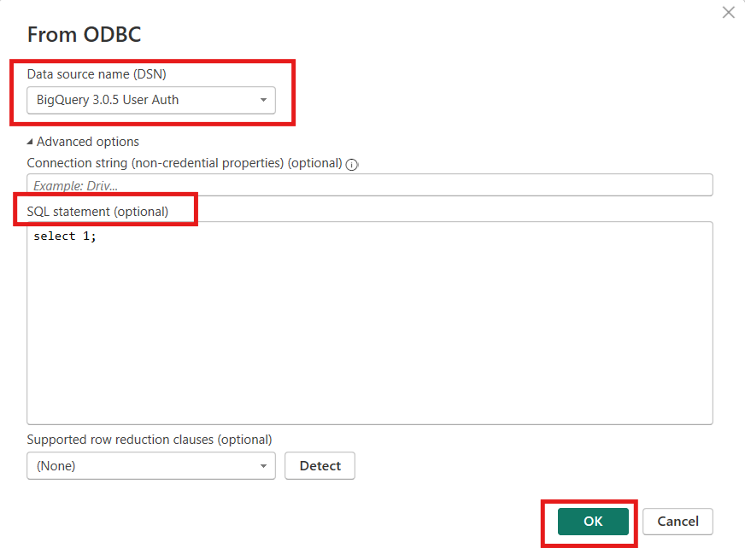
Task: Collapse the Advanced options section
Action: click(x=83, y=142)
